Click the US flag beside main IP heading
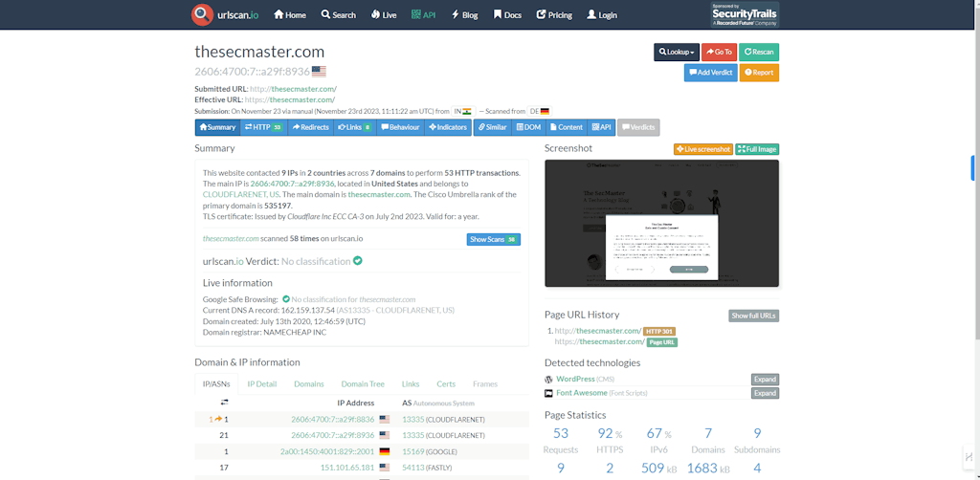This screenshot has width=980, height=480. pyautogui.click(x=319, y=71)
